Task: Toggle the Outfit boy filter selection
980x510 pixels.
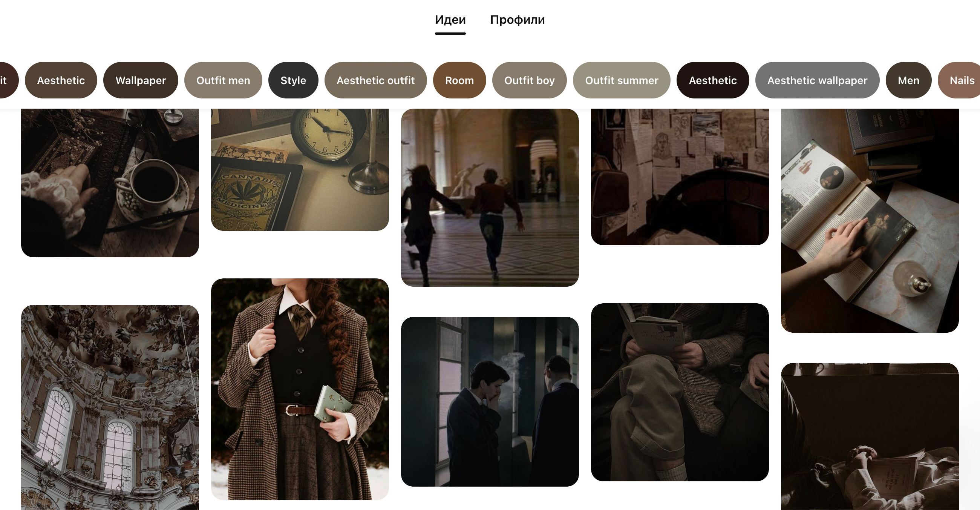Action: pyautogui.click(x=530, y=80)
